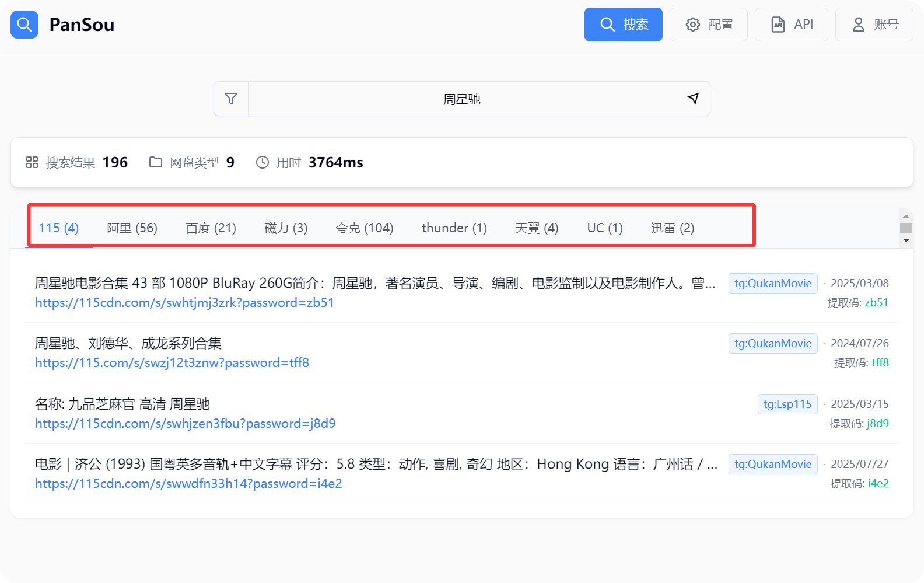Image resolution: width=924 pixels, height=583 pixels.
Task: Click title 周星驰、刘德华、成龙系列合集
Action: click(128, 343)
